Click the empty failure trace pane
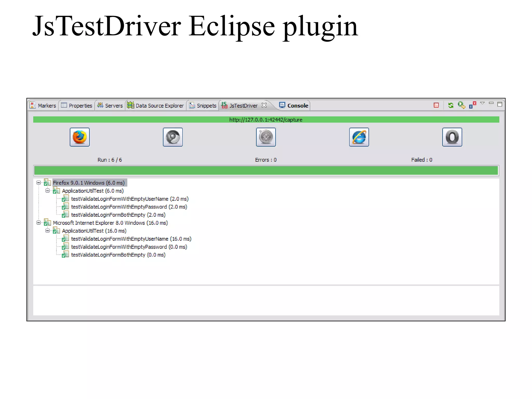 point(266,301)
